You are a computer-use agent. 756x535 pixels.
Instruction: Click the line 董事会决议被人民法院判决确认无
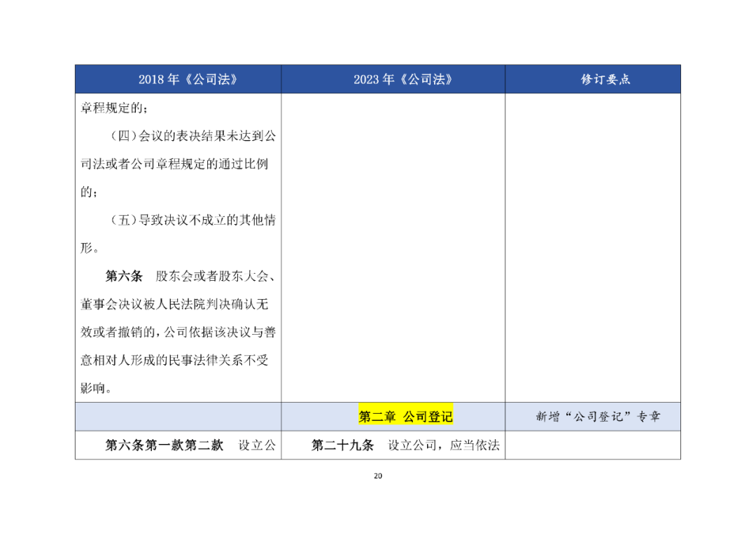click(x=174, y=304)
